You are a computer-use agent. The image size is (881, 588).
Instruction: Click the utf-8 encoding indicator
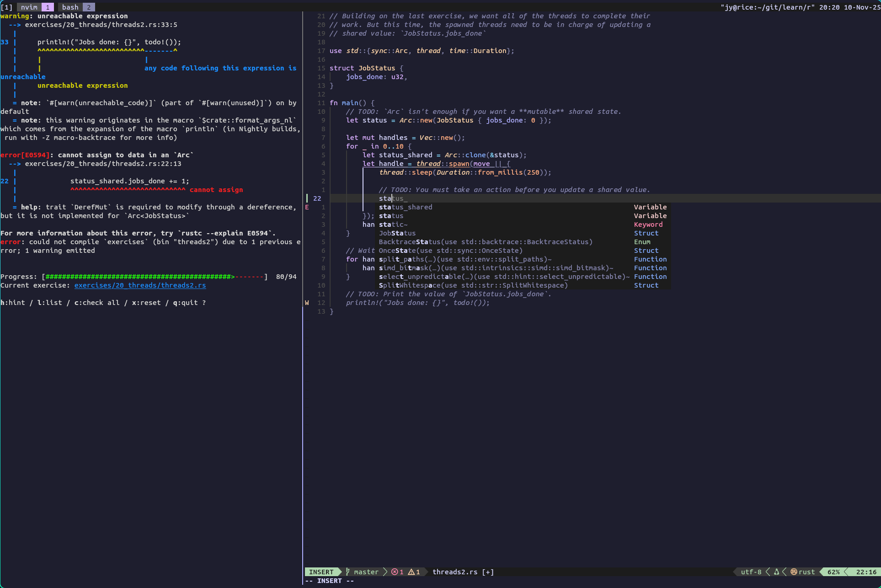tap(751, 572)
